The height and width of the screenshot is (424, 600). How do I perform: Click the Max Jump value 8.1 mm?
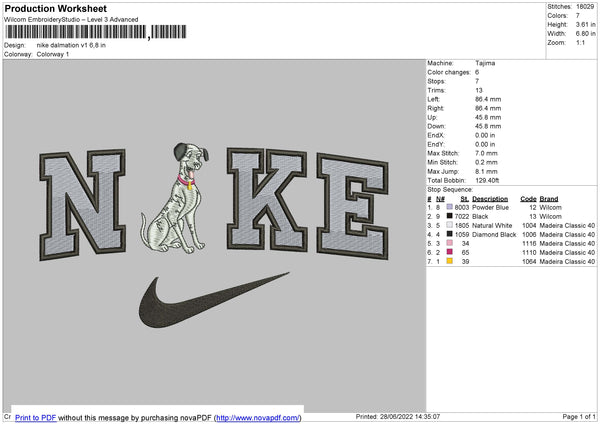pyautogui.click(x=486, y=171)
